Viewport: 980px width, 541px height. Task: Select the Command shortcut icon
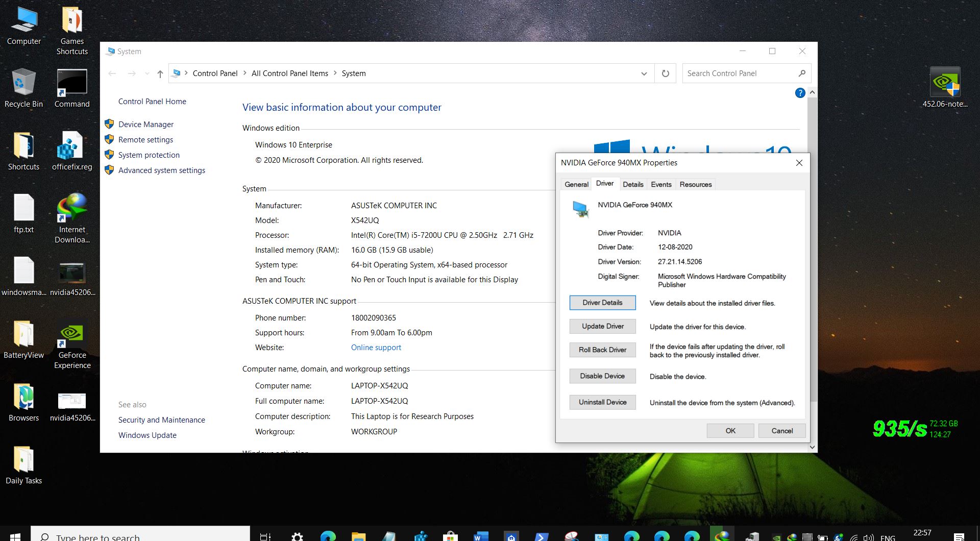(x=72, y=88)
